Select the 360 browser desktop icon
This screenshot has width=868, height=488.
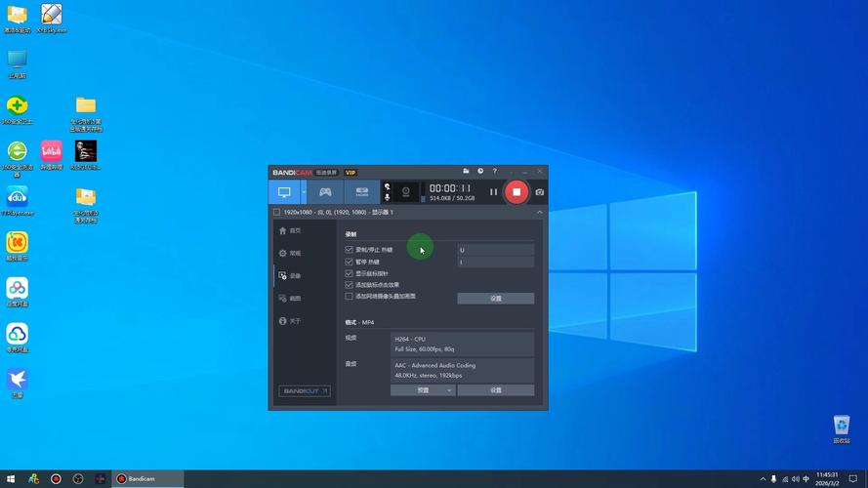18,158
